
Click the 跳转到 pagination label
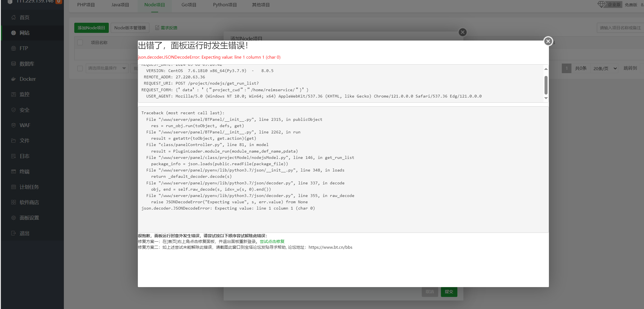[x=630, y=68]
